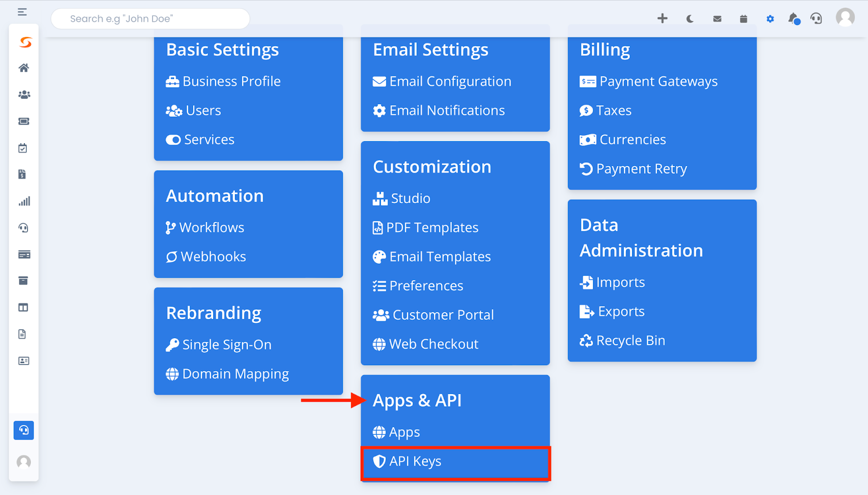
Task: Select the Customers icon in the sidebar
Action: pyautogui.click(x=23, y=94)
